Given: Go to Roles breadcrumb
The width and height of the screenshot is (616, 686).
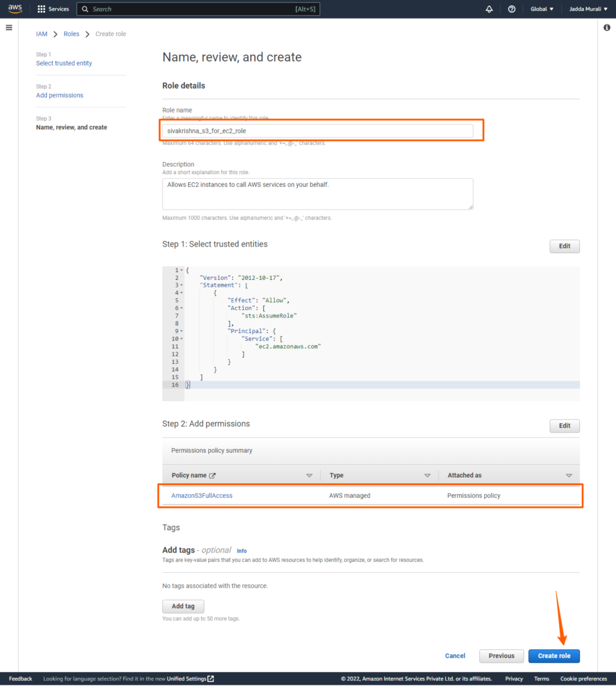Looking at the screenshot, I should (x=71, y=34).
